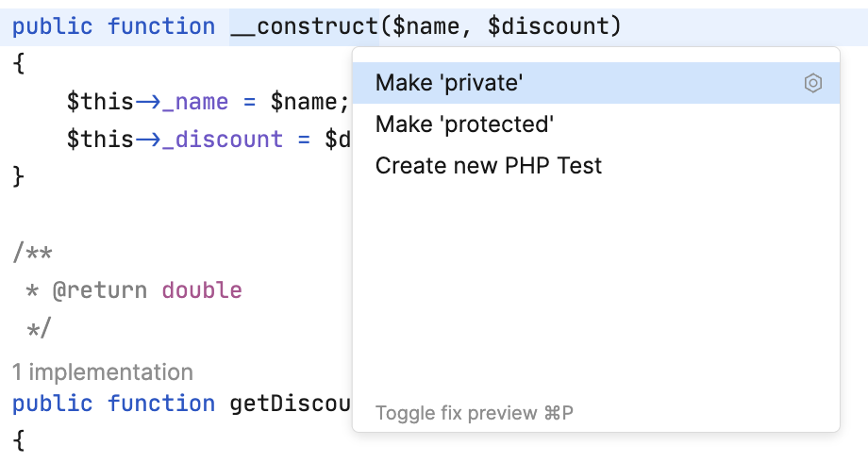
Task: Click the hexagon icon beside Make 'private'
Action: pos(813,83)
